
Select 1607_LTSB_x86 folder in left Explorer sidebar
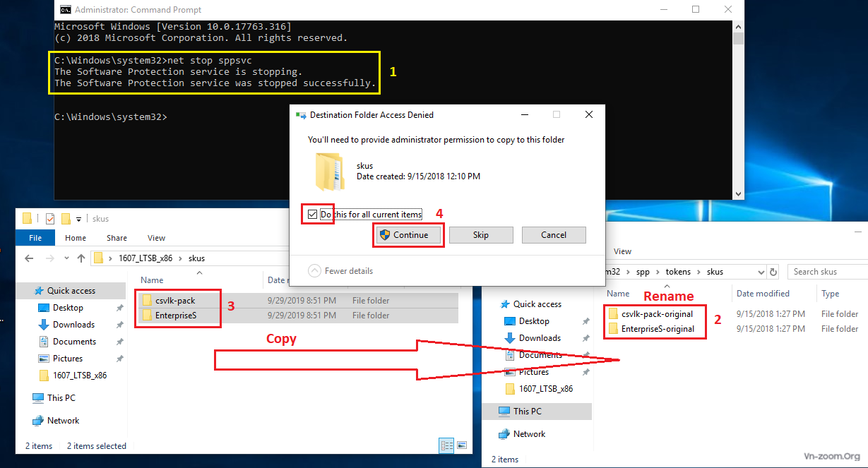click(x=80, y=376)
